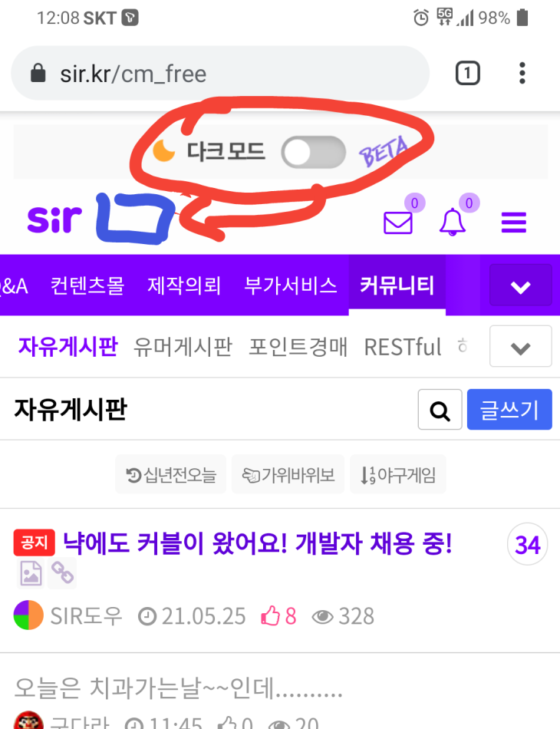Viewport: 560px width, 729px height.
Task: Select the 커뮤니티 menu tab
Action: coord(397,285)
